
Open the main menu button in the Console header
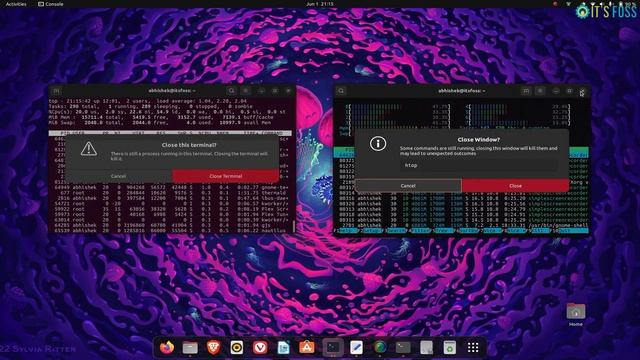coord(540,91)
